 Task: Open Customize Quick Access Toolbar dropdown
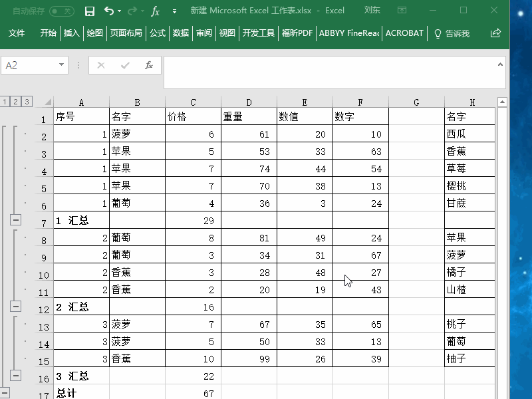pyautogui.click(x=174, y=11)
